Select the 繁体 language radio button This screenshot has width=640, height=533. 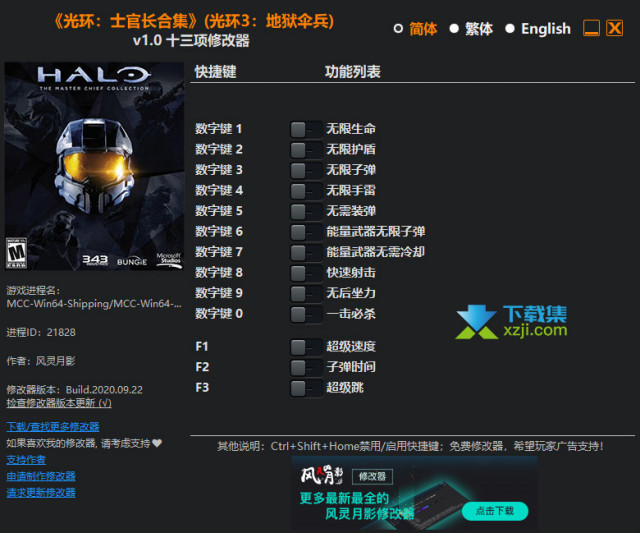click(454, 29)
